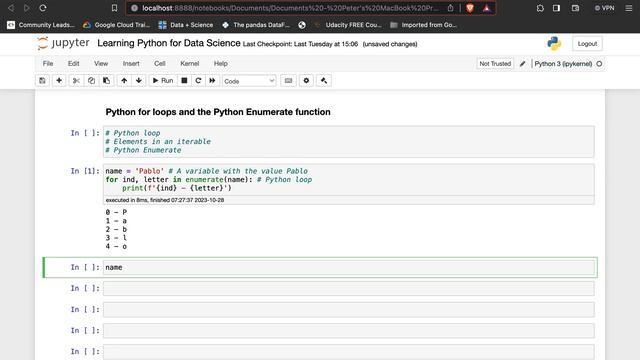Click the pencil edit icon near kernel name

[x=522, y=64]
